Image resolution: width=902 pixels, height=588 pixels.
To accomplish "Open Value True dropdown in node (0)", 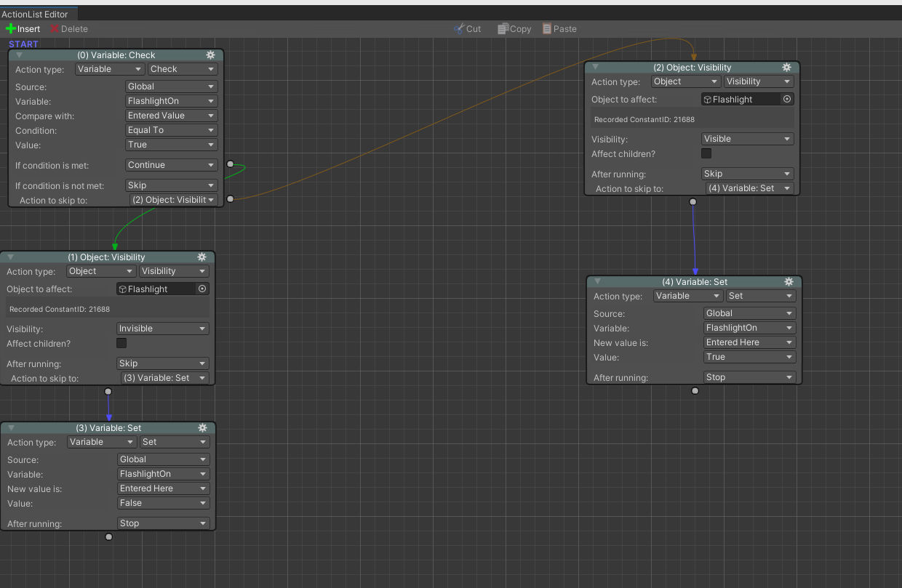I will click(x=172, y=145).
